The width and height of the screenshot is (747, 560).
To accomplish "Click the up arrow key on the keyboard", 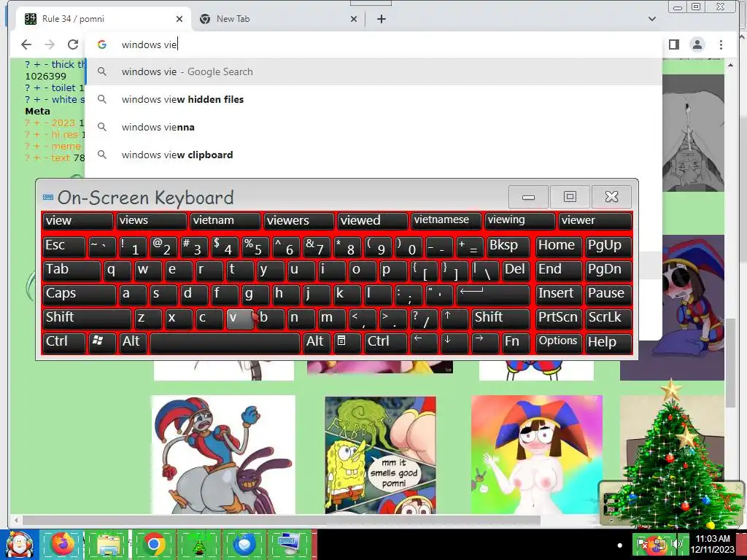I will click(x=454, y=318).
